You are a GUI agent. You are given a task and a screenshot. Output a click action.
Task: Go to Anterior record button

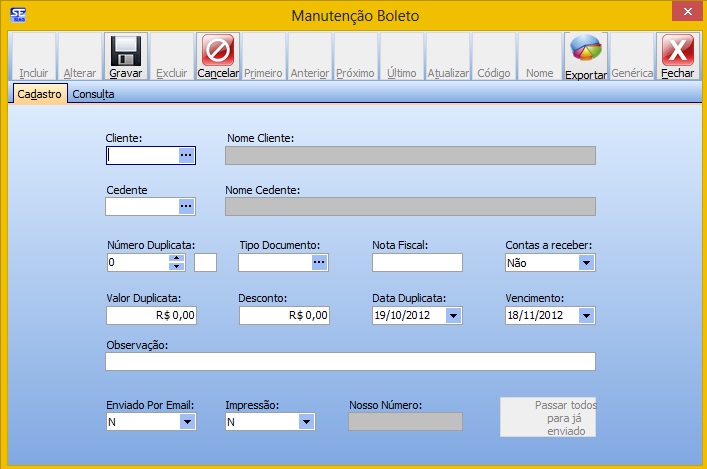click(x=310, y=56)
